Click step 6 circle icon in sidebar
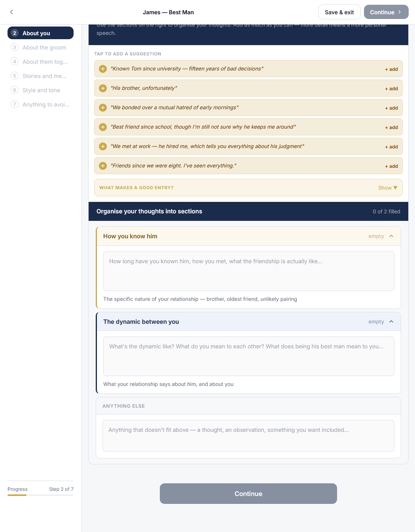Image resolution: width=415 pixels, height=532 pixels. [x=15, y=90]
